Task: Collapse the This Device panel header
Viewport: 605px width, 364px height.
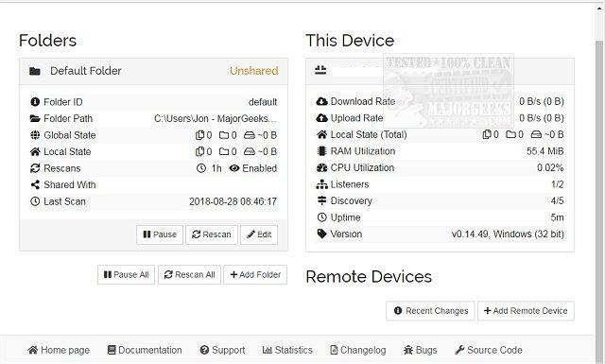Action: pyautogui.click(x=440, y=72)
